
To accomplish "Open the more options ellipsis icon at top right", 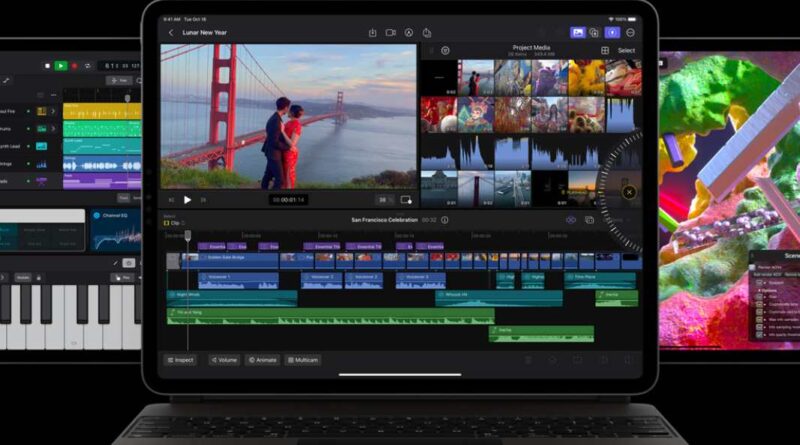I will point(631,33).
